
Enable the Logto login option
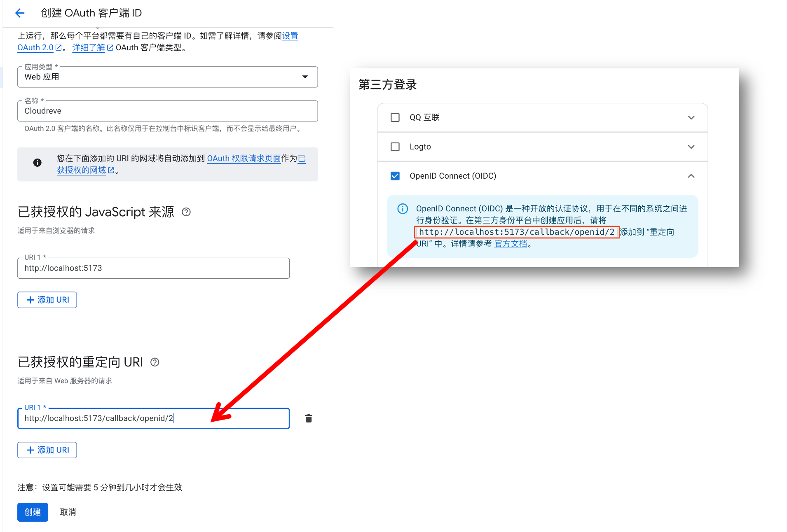point(395,147)
